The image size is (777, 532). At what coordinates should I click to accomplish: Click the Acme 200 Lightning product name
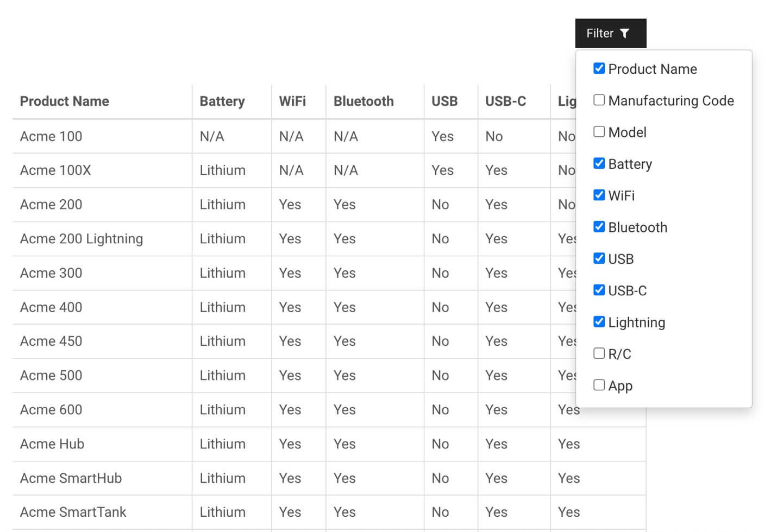pos(82,238)
